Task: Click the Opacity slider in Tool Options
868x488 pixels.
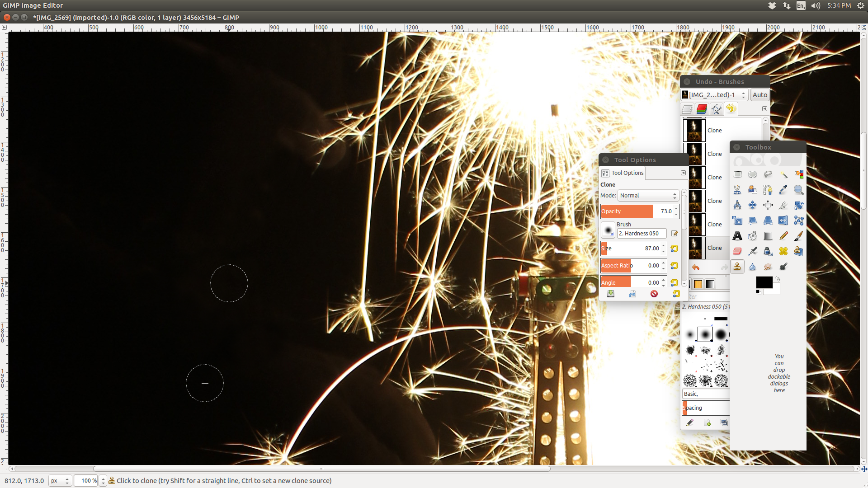Action: 640,211
